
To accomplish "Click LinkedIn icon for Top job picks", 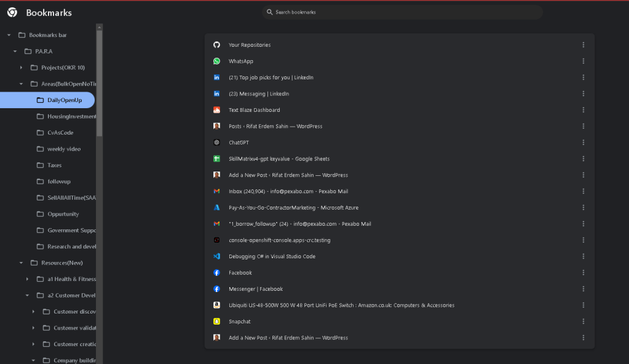I will [216, 77].
